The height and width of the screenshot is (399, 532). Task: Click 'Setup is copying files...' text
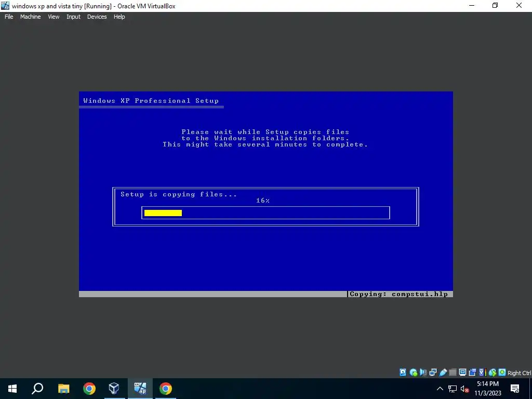coord(179,194)
